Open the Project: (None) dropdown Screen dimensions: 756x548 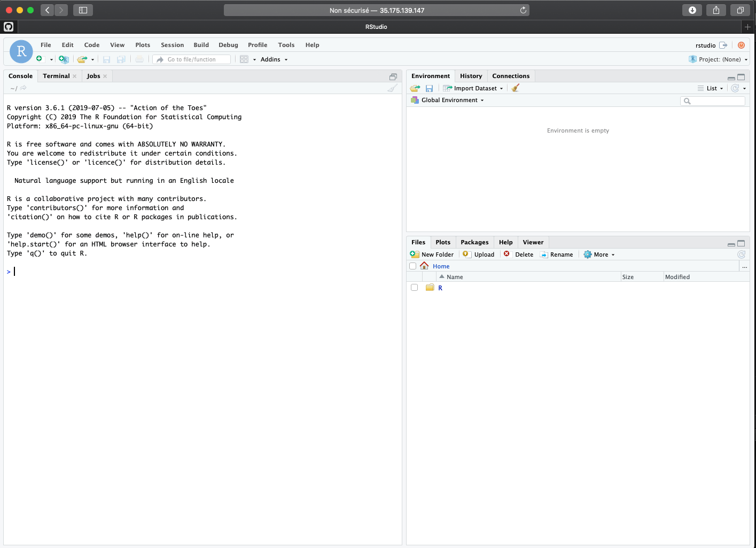pos(718,59)
